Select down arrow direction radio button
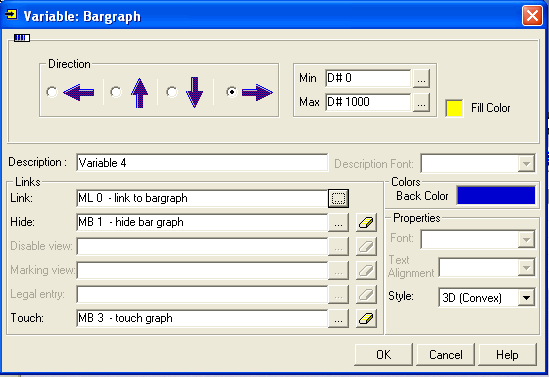The image size is (549, 377). coord(172,92)
